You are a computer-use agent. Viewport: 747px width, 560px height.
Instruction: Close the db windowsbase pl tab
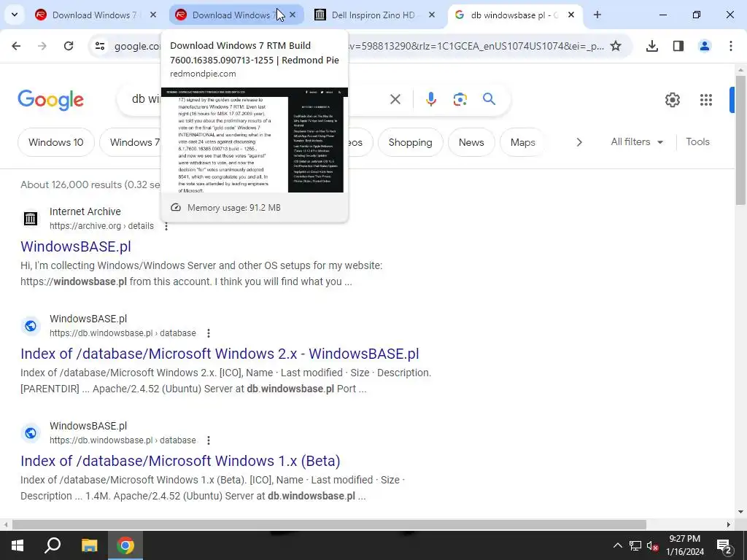pyautogui.click(x=571, y=15)
